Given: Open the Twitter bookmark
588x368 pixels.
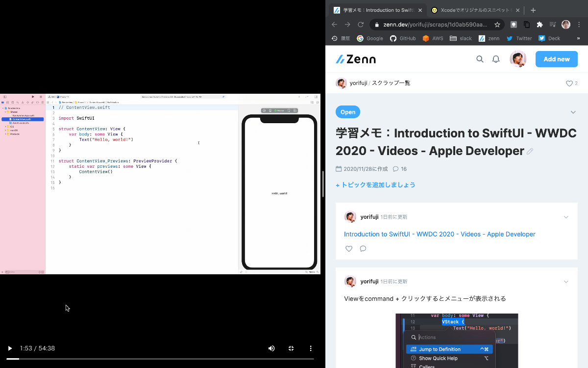Looking at the screenshot, I should (519, 38).
